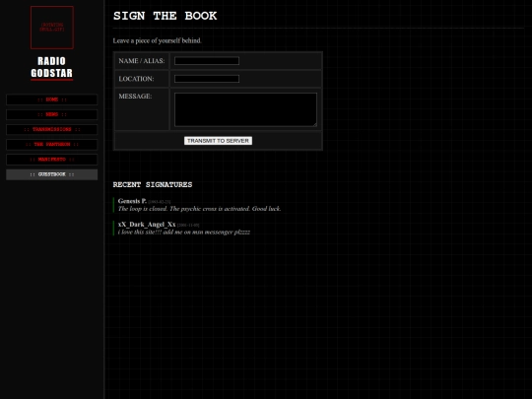Click the Radio Godstar site title
Viewport: 532px width, 399px height.
pyautogui.click(x=52, y=67)
